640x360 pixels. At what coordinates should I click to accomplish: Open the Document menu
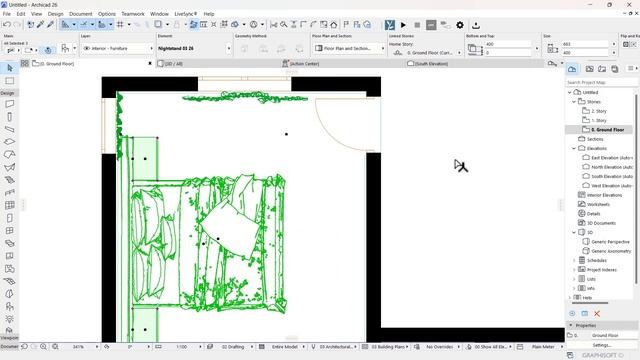coord(80,13)
